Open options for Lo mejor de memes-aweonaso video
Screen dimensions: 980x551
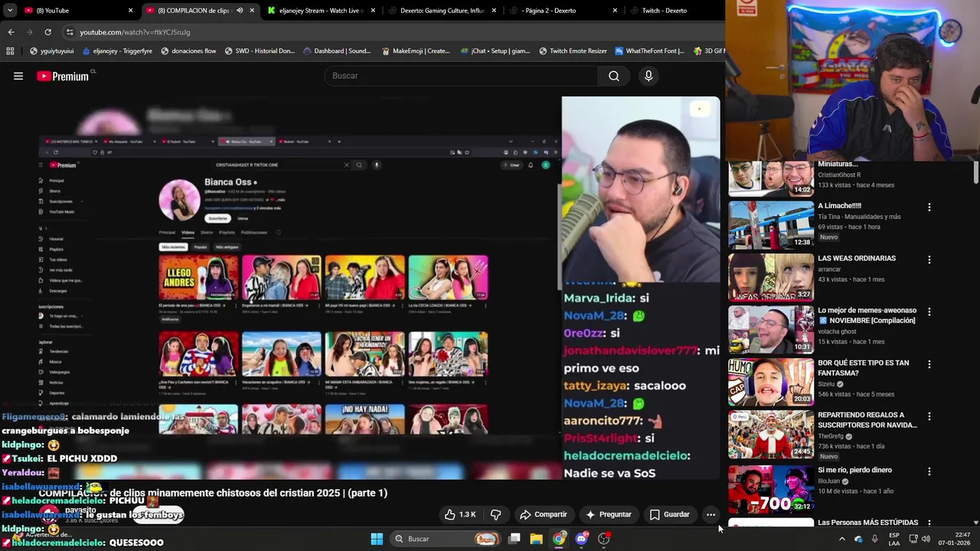click(929, 312)
